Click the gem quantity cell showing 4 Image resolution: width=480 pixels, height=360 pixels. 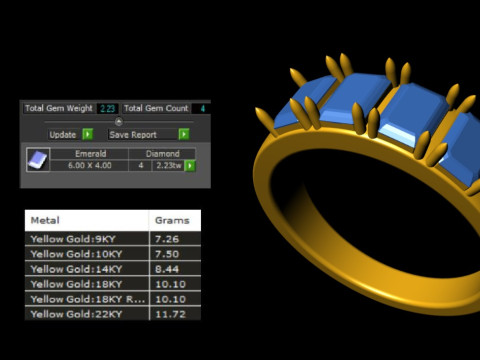click(x=141, y=165)
